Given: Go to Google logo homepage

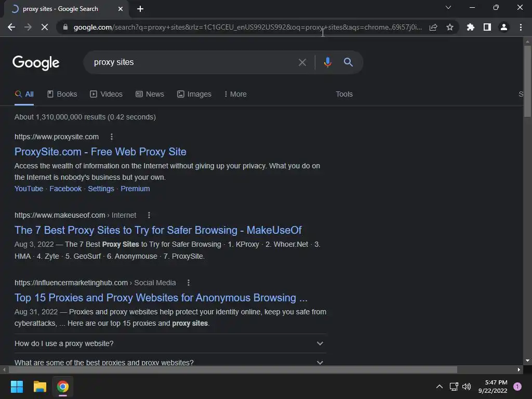Looking at the screenshot, I should [x=36, y=63].
